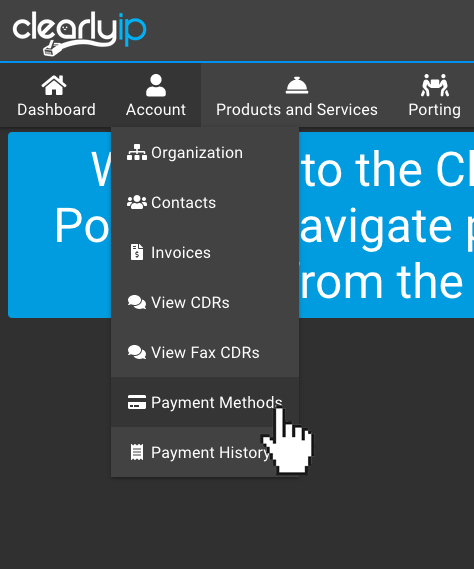Screen dimensions: 474x569
Task: Click the ClearlyIP logo
Action: 79,33
